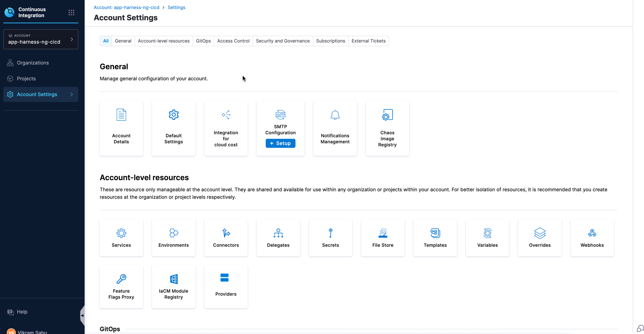
Task: Open the Connectors icon tile
Action: 226,233
